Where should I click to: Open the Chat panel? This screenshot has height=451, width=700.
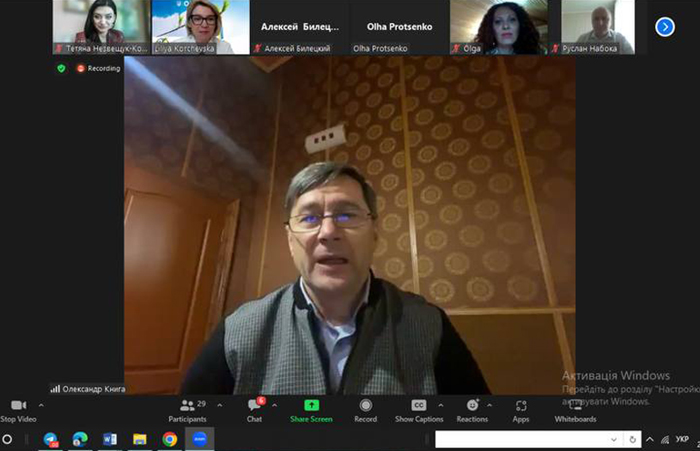(254, 411)
